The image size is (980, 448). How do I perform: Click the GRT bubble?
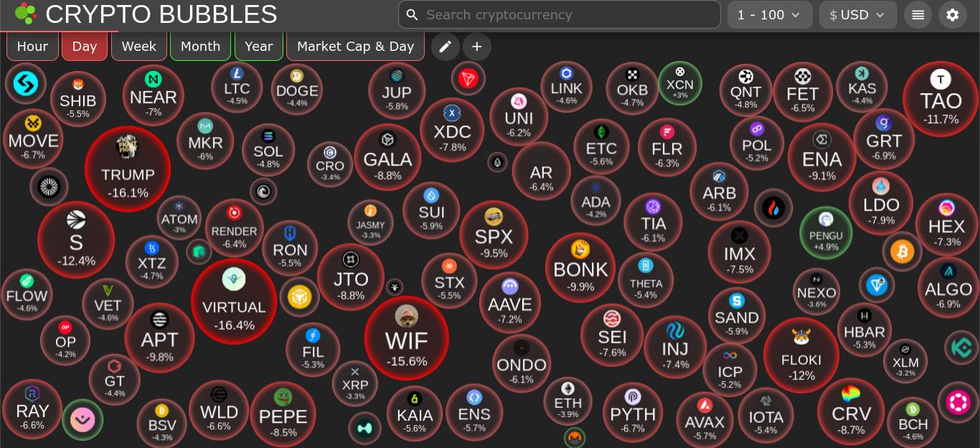pyautogui.click(x=884, y=139)
